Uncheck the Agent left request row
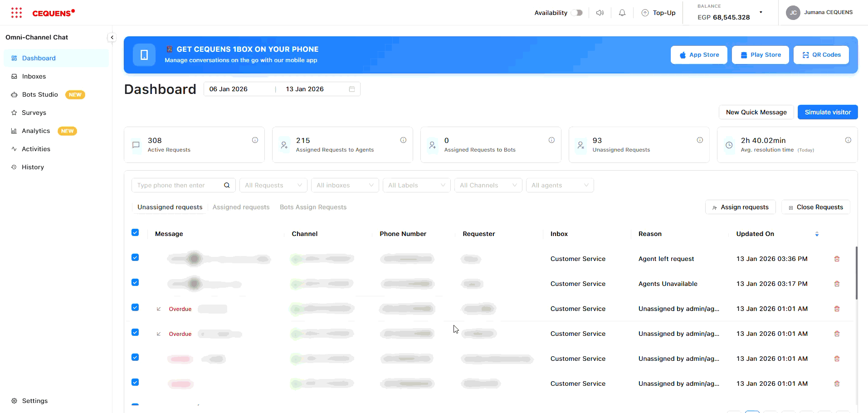 point(135,257)
